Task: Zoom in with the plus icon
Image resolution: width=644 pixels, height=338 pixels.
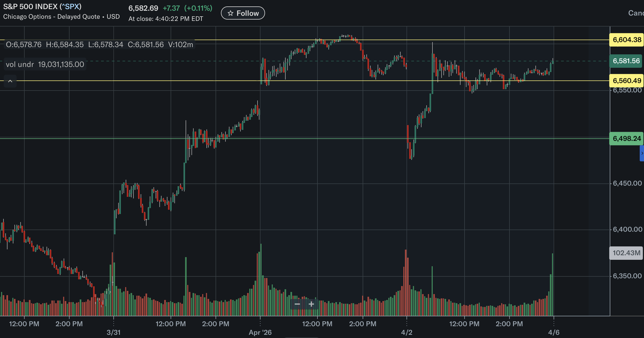Action: (x=311, y=304)
